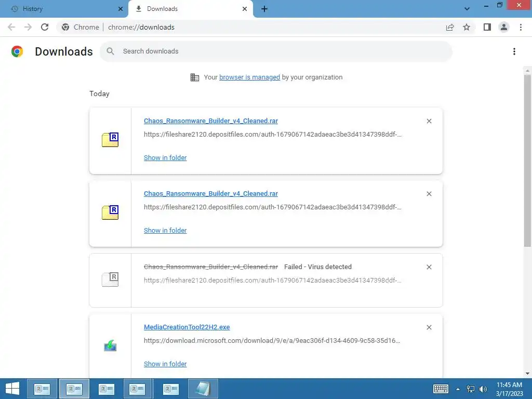Image resolution: width=532 pixels, height=399 pixels.
Task: Click the Chrome site info chip
Action: pyautogui.click(x=81, y=27)
